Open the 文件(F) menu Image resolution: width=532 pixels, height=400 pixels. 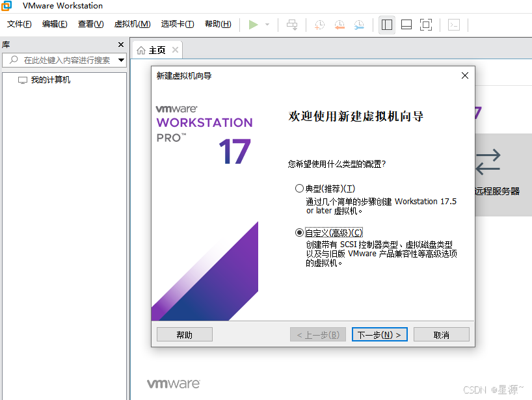20,24
